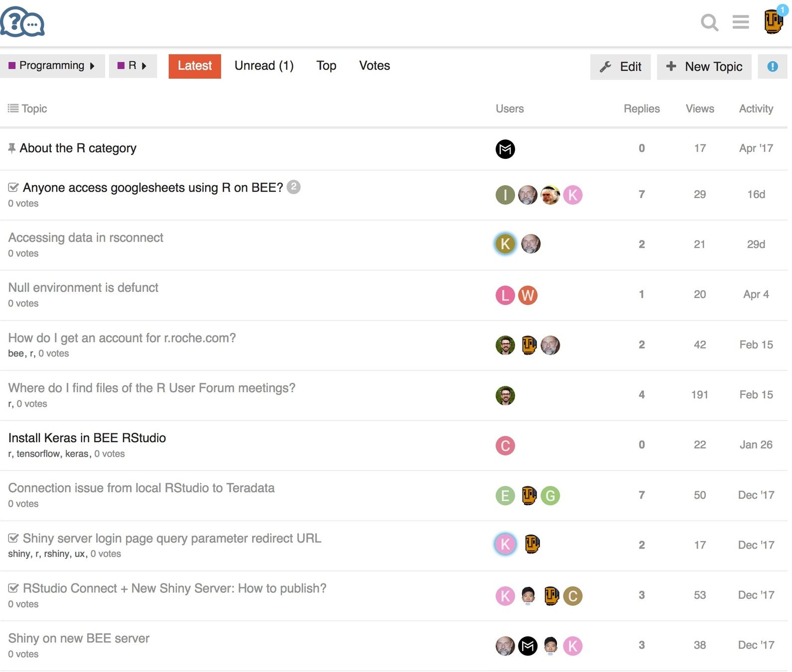This screenshot has width=792, height=672.
Task: Click the blue category notification level icon
Action: click(772, 67)
